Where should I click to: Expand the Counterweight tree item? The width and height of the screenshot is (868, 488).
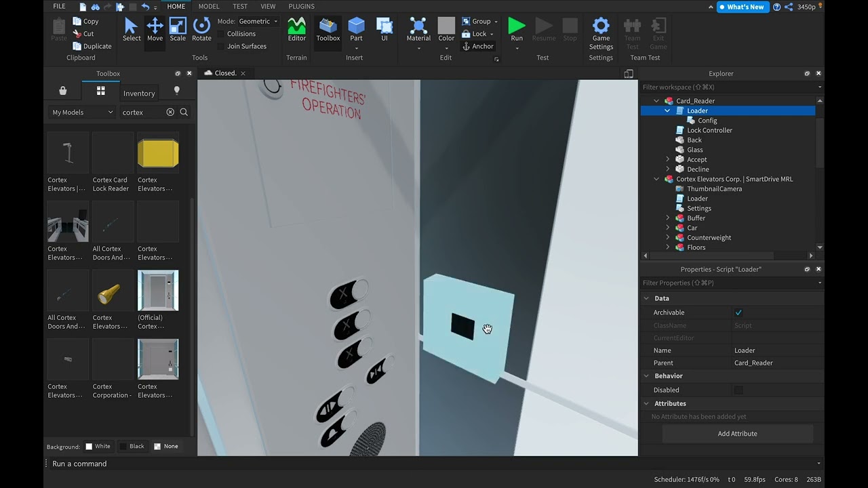click(668, 238)
